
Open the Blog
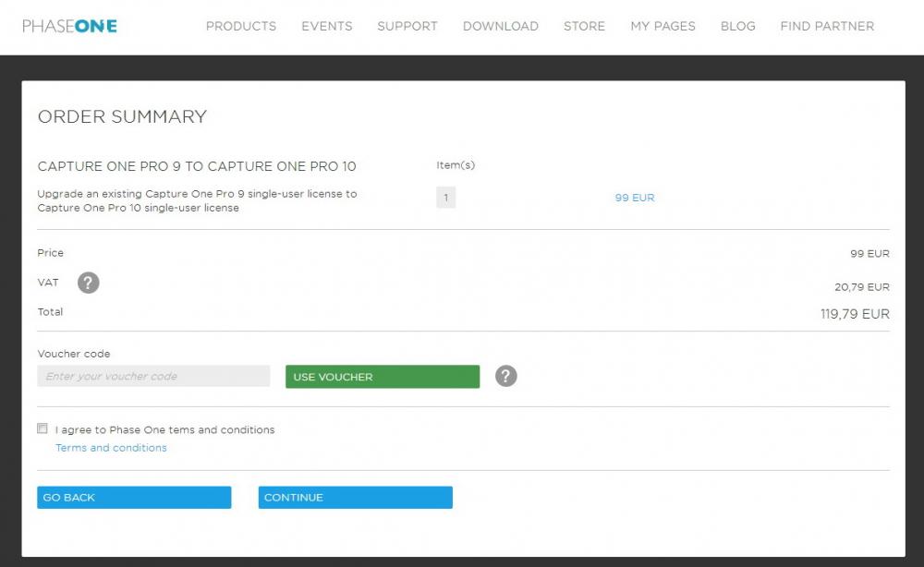point(737,26)
